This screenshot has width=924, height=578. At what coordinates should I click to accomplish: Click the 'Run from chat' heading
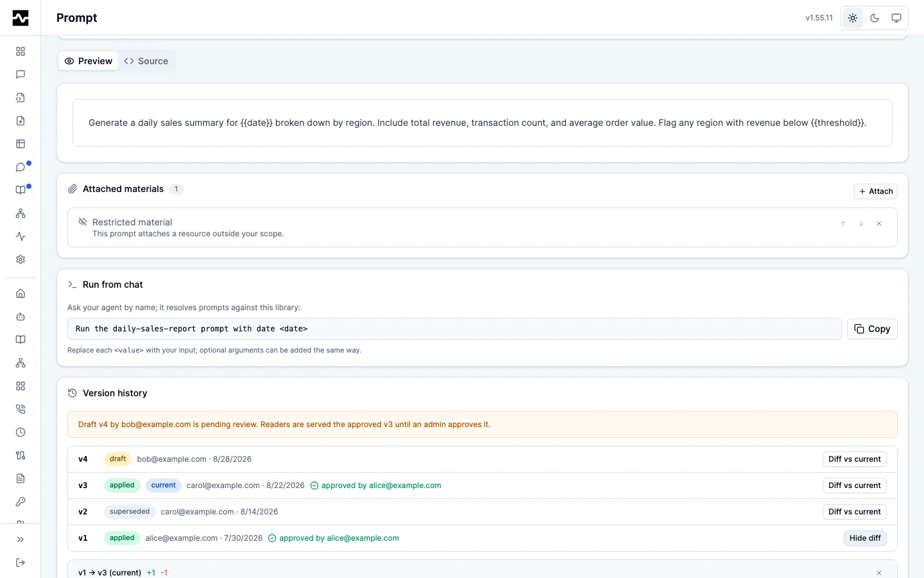click(113, 285)
